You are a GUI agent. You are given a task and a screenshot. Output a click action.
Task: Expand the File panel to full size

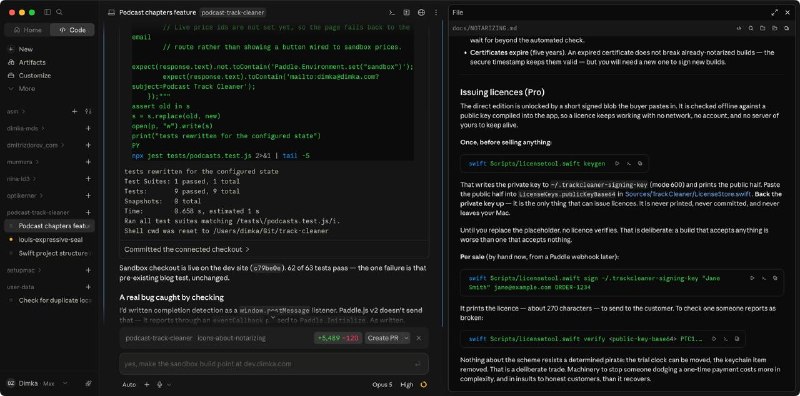774,13
